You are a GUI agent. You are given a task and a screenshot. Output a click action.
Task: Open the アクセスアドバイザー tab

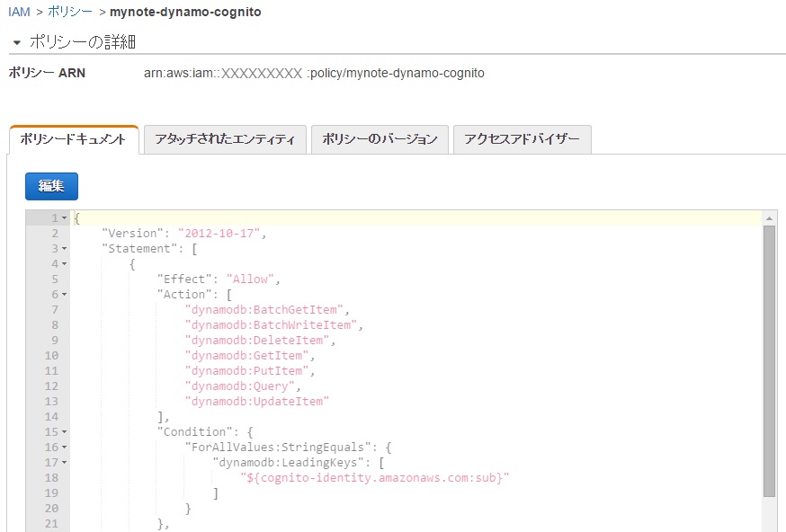click(522, 139)
